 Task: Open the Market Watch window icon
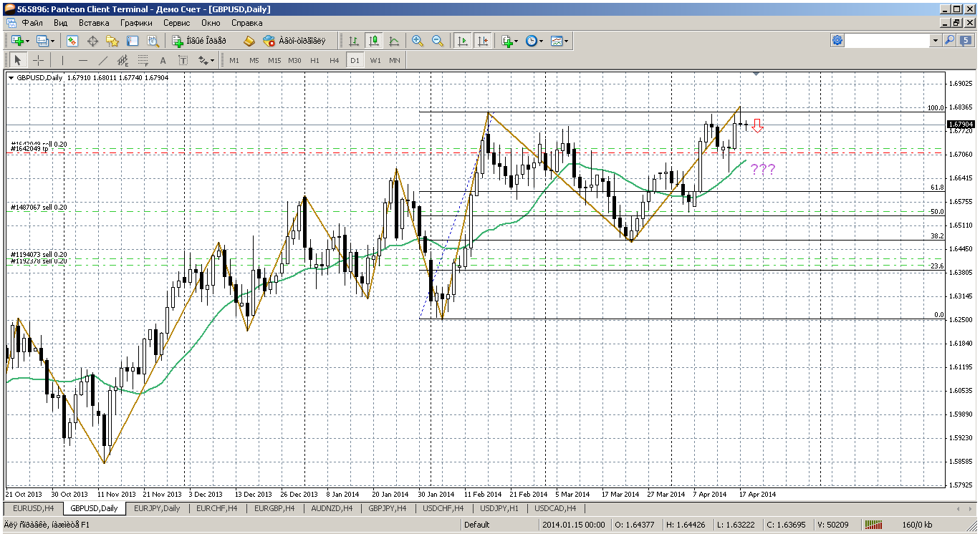click(72, 41)
